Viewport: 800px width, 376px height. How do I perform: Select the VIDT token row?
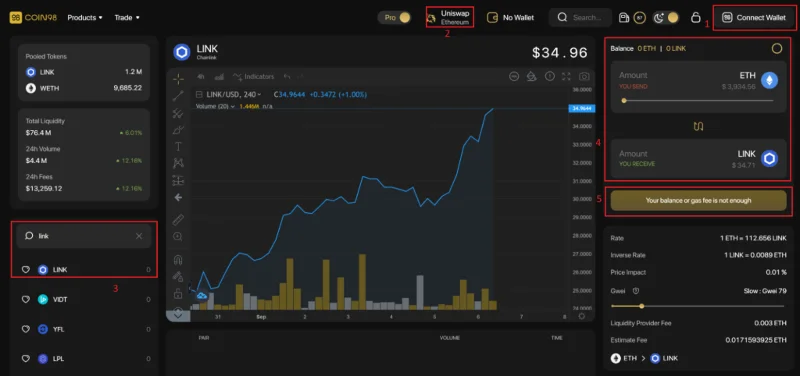click(85, 299)
